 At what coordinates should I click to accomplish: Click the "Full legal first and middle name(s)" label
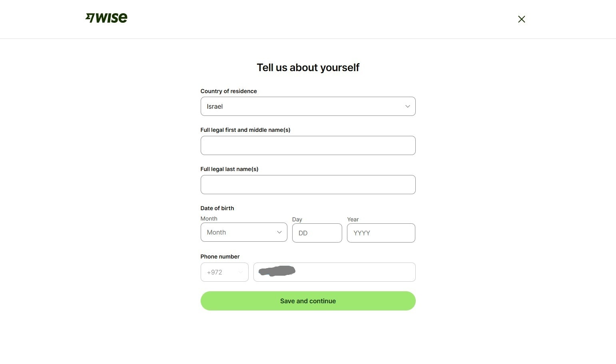pos(245,130)
